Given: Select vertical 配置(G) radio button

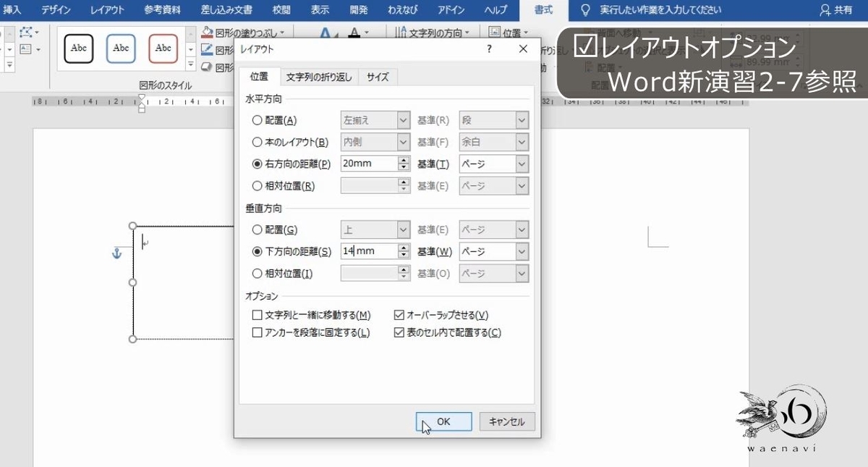Looking at the screenshot, I should [257, 230].
